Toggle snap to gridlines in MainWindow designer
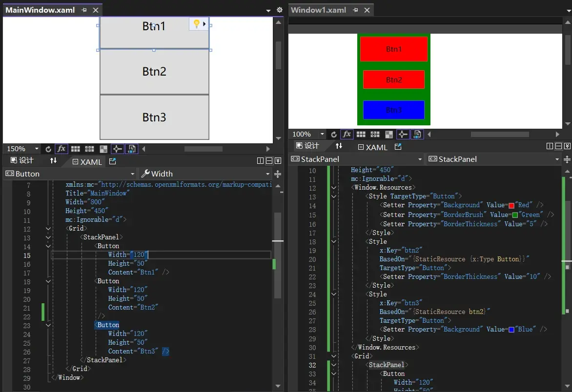 [x=89, y=149]
